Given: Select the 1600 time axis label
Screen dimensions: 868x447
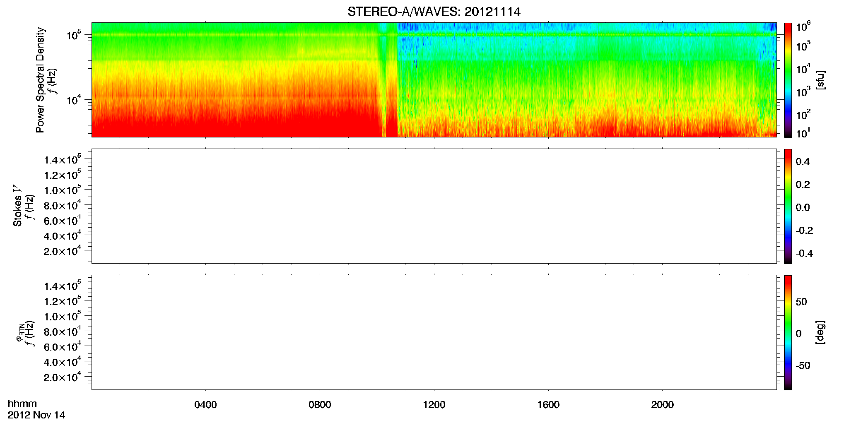Looking at the screenshot, I should click(x=548, y=405).
